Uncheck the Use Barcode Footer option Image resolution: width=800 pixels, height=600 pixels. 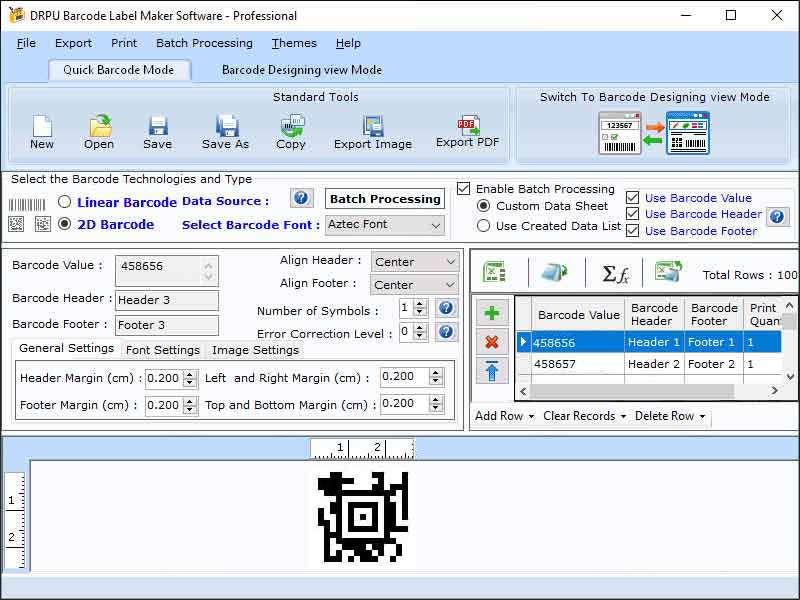[634, 231]
